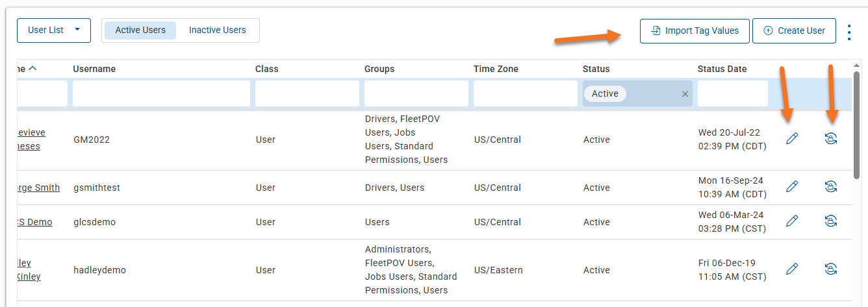868x307 pixels.
Task: Click date cell Wed 20-Jul-22
Action: point(732,140)
